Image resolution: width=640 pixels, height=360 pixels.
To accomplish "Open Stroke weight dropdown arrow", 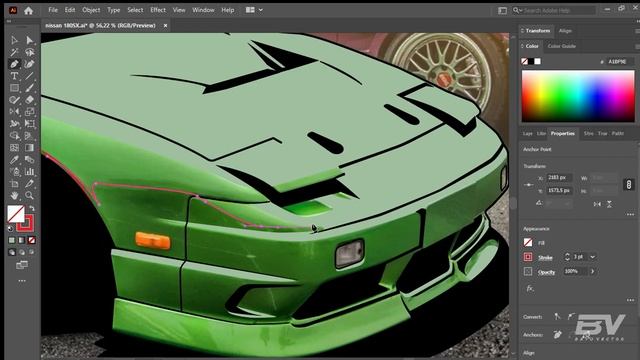I will point(593,257).
